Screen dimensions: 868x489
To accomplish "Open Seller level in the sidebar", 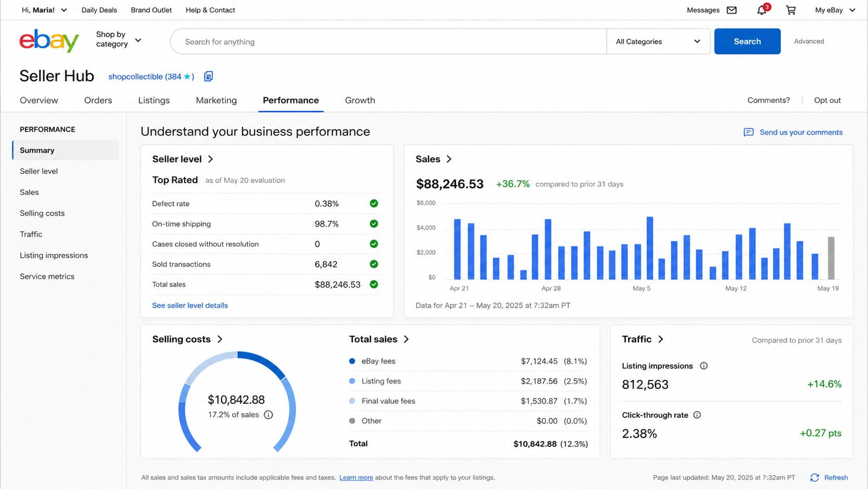I will (39, 171).
